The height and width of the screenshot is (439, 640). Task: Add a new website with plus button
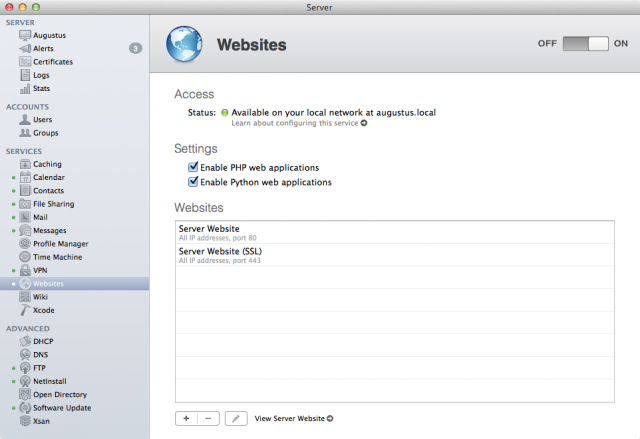click(x=187, y=419)
